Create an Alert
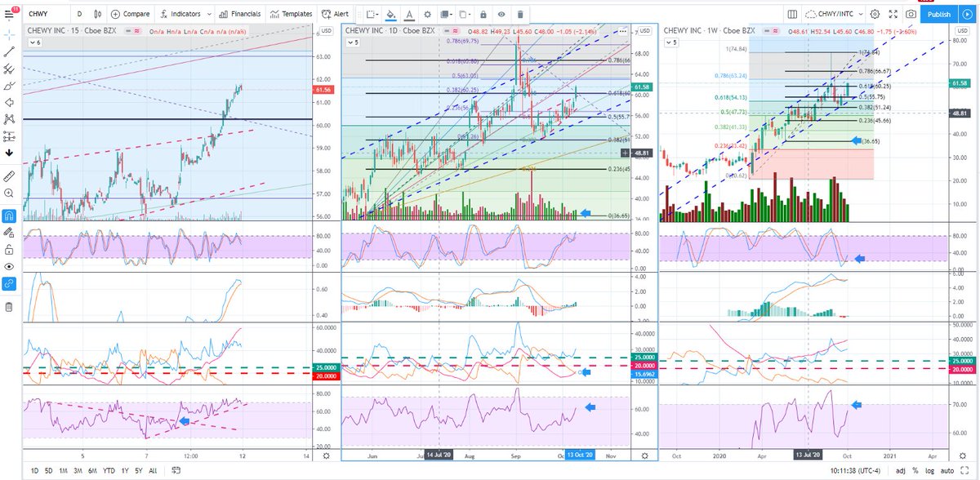Viewport: 980px width, 480px height. pos(336,14)
